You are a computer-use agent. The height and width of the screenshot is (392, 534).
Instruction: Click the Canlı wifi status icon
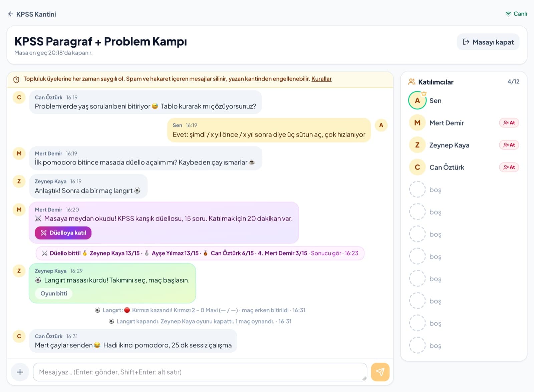pyautogui.click(x=508, y=14)
